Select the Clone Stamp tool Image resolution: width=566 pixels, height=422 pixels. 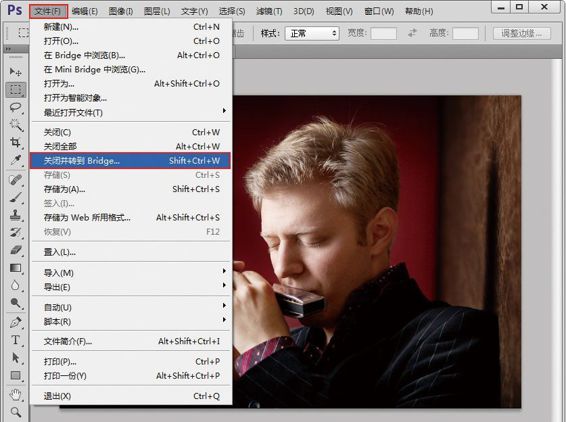pos(15,214)
